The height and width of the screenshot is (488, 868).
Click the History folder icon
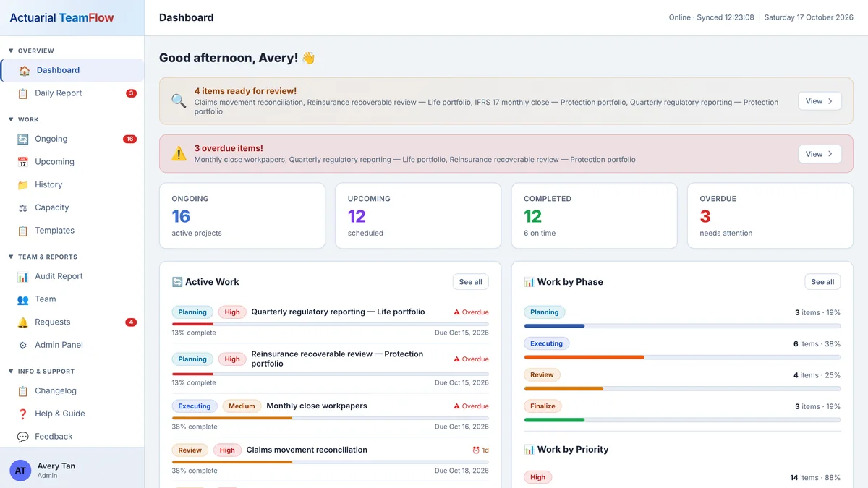pos(23,185)
